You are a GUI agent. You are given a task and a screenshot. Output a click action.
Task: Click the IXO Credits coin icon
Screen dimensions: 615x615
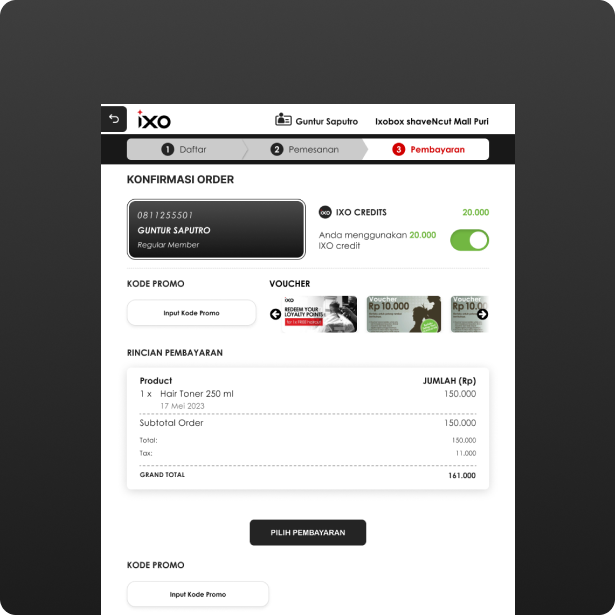point(325,212)
